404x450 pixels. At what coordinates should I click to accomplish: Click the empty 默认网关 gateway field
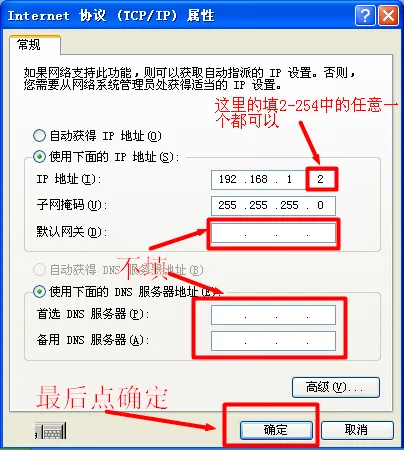click(273, 232)
